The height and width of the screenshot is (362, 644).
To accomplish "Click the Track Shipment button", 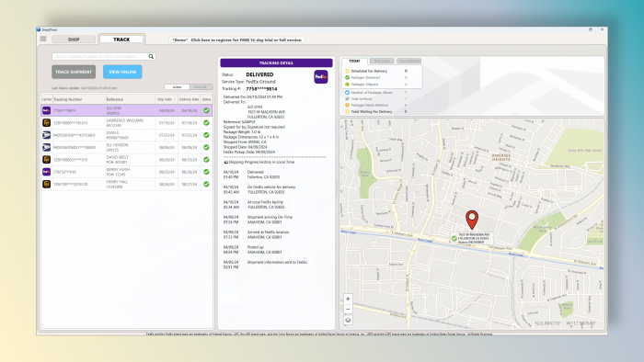I will click(x=74, y=72).
